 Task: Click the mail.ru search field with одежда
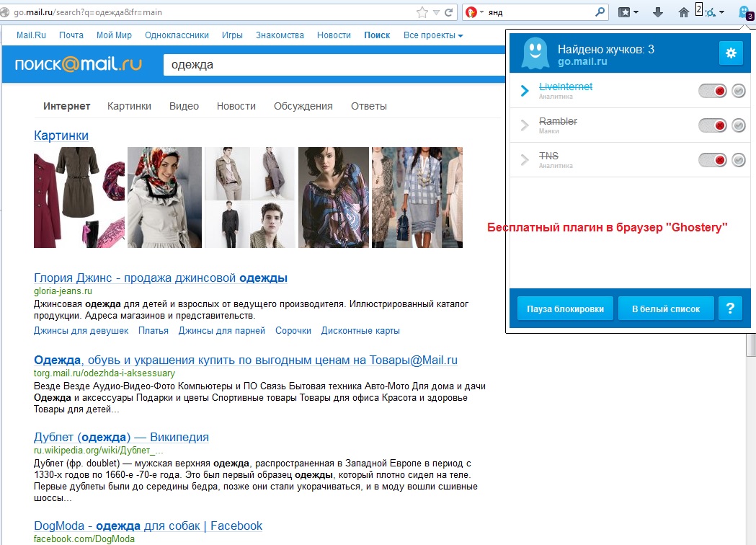[x=324, y=65]
